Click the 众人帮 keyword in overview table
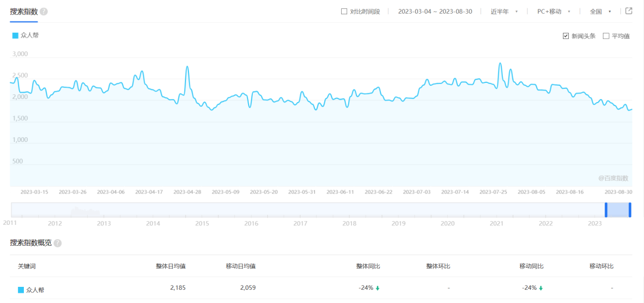 (35, 290)
